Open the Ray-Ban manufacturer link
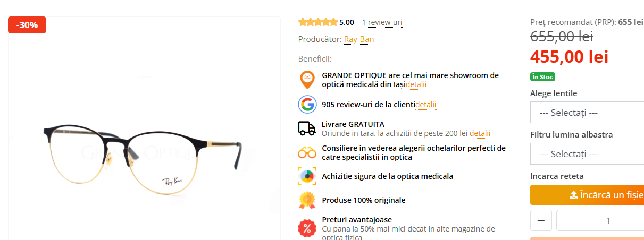Image resolution: width=644 pixels, height=240 pixels. click(359, 39)
